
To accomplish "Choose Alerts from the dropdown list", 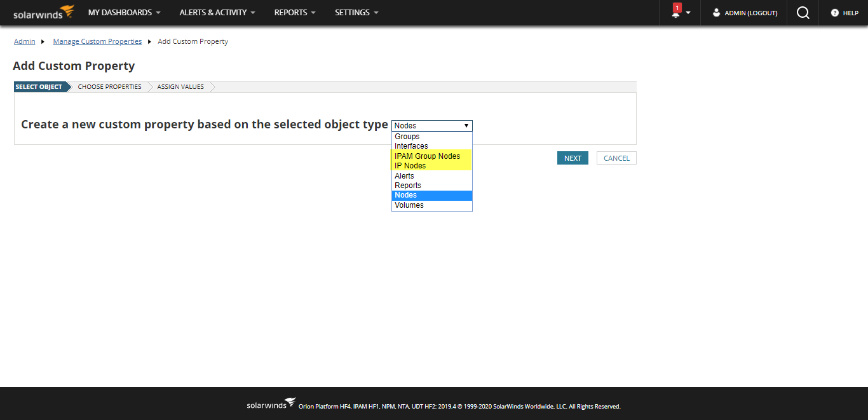I will tap(432, 176).
